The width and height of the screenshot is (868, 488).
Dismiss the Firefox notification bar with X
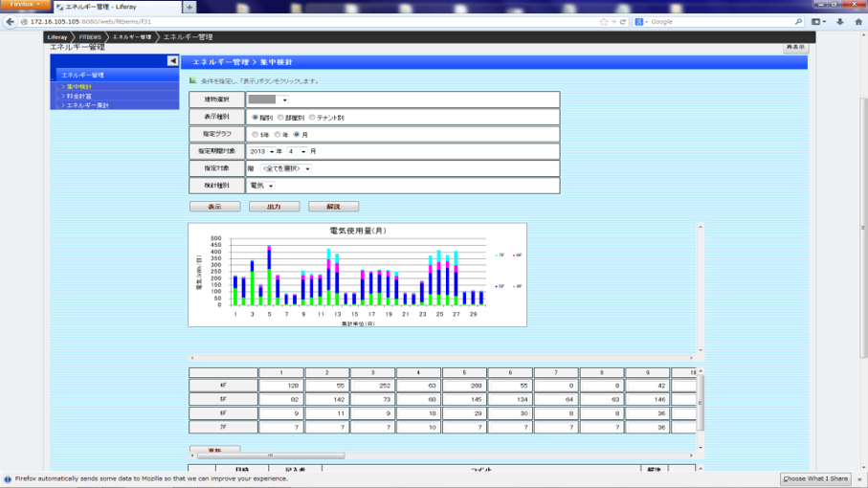[859, 478]
